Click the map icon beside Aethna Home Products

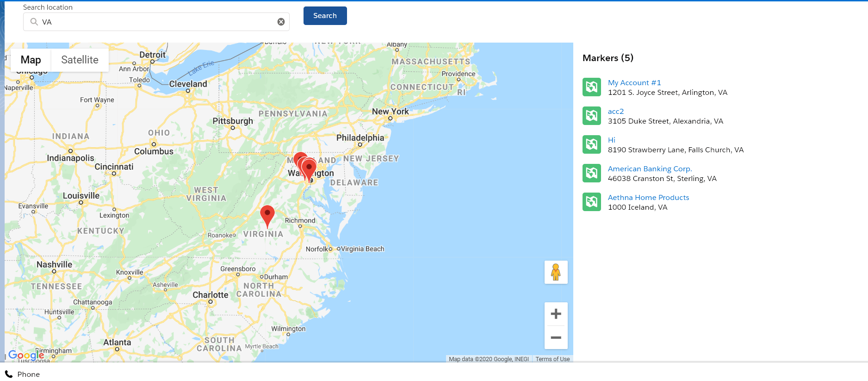[592, 202]
